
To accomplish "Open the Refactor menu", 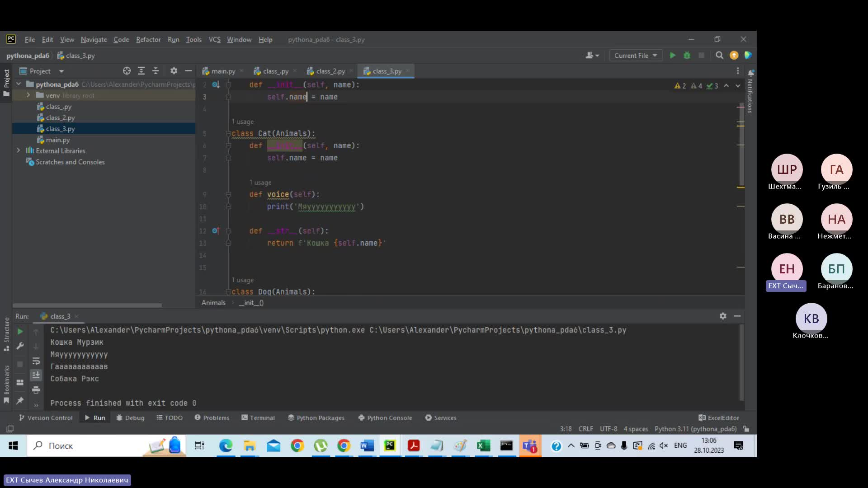I will coord(148,40).
